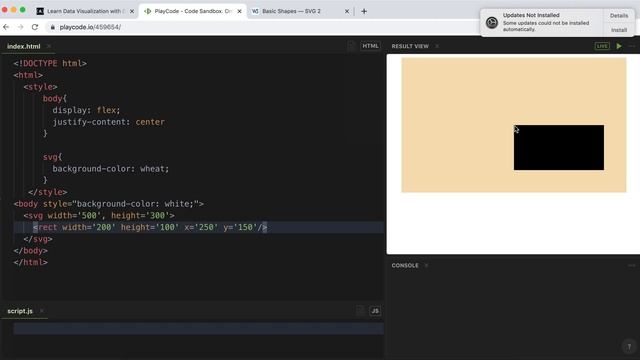Place cursor in the script.js first line
This screenshot has height=360, width=640.
click(x=198, y=329)
